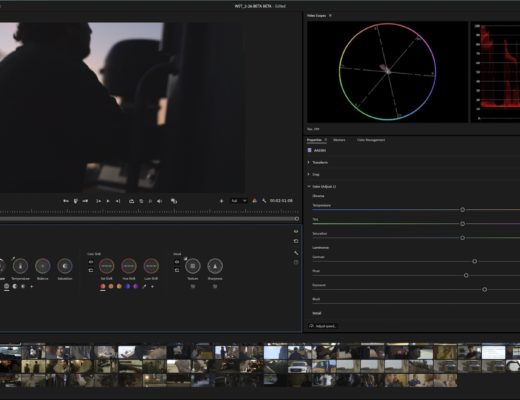
Task: Click the Texture dial
Action: click(x=193, y=266)
